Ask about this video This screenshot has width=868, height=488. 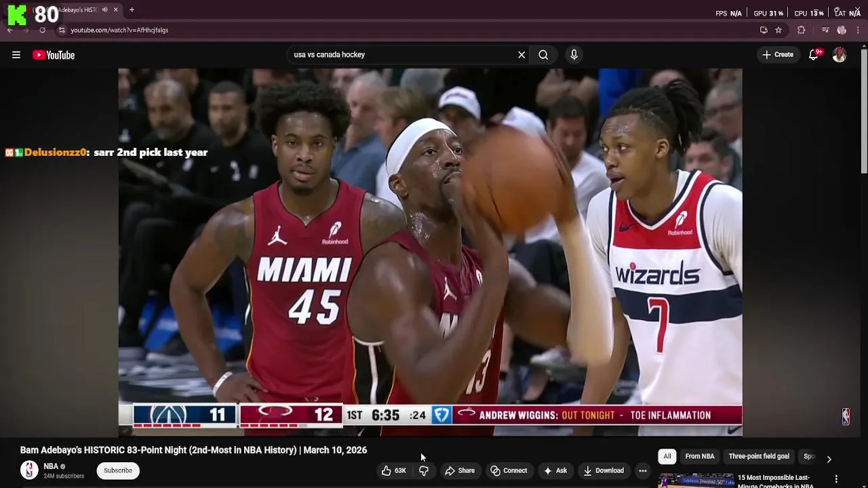555,470
